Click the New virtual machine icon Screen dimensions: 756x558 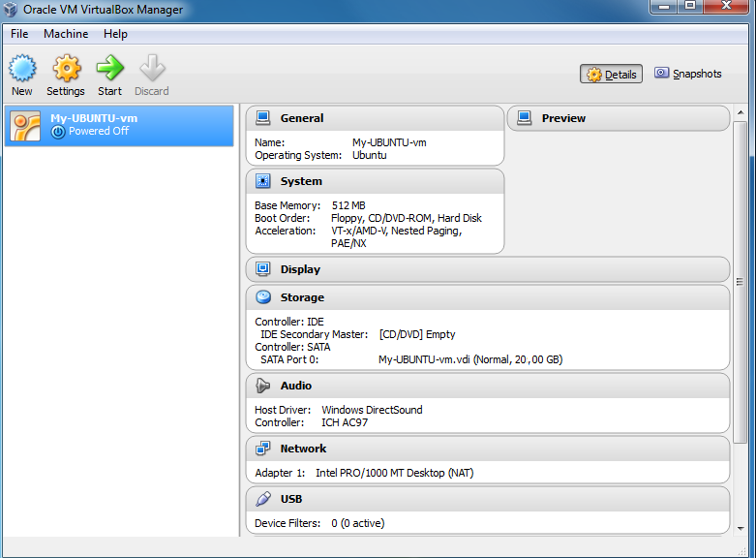(22, 68)
